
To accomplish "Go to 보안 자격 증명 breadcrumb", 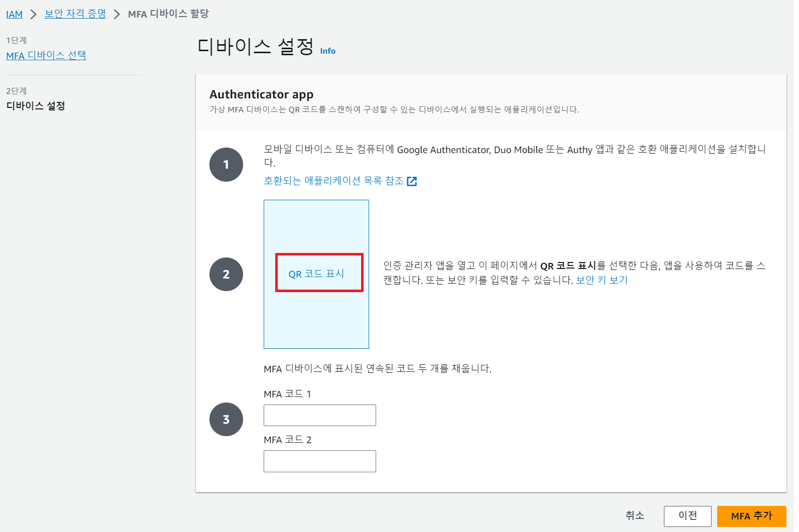I will (75, 14).
